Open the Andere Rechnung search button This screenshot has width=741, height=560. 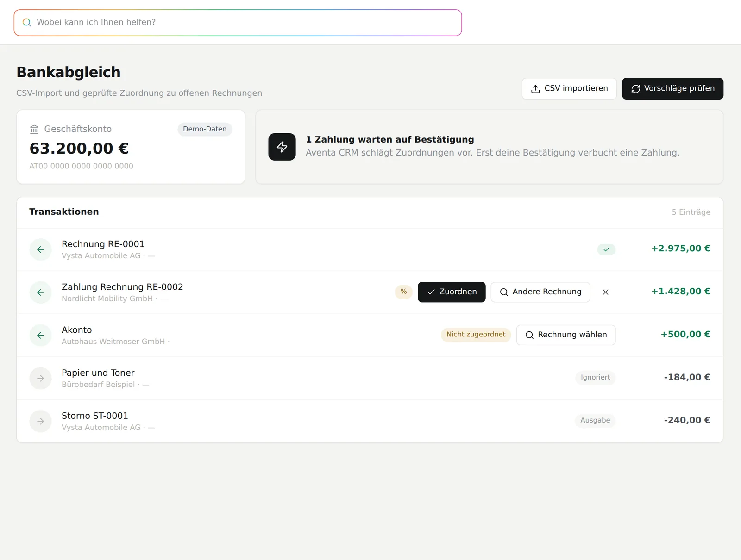[540, 292]
